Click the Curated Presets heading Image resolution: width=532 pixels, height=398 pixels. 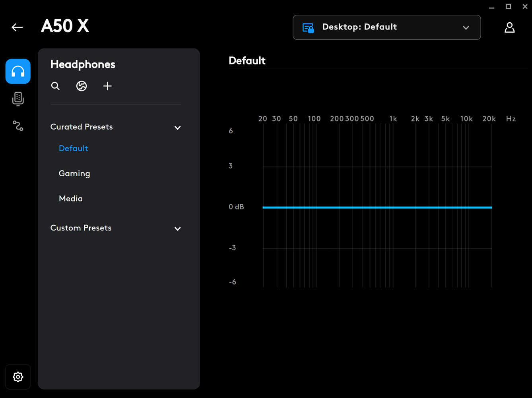[82, 127]
